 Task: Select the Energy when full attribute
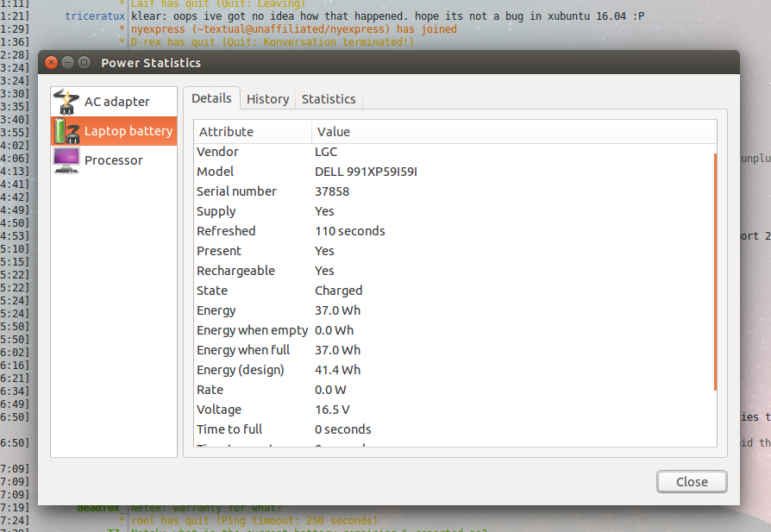click(x=243, y=350)
